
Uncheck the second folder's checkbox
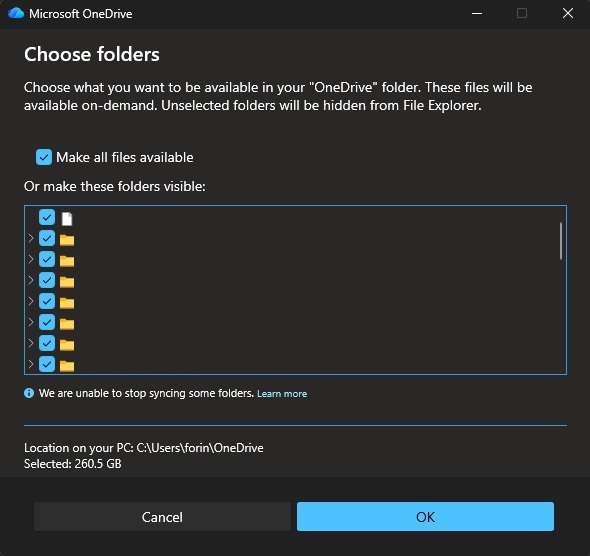point(47,259)
